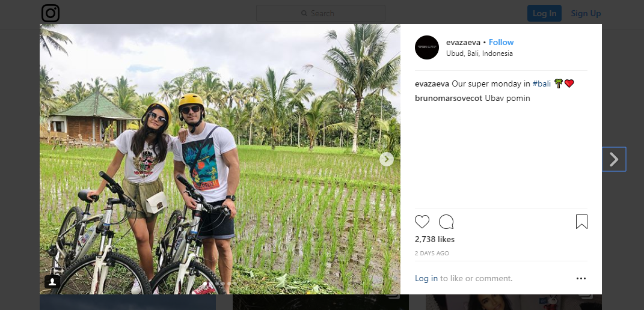644x310 pixels.
Task: View the 2,738 likes list
Action: (435, 239)
